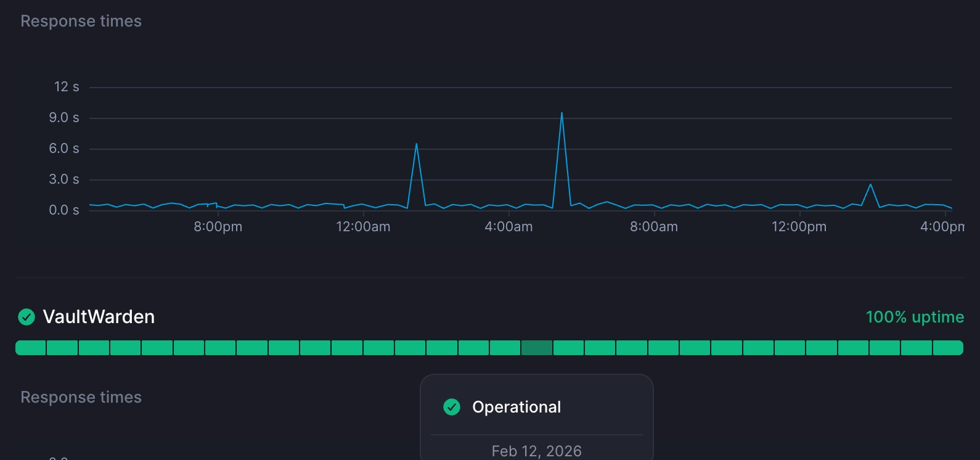This screenshot has width=980, height=460.
Task: Click the 12:00am time axis label
Action: point(363,227)
